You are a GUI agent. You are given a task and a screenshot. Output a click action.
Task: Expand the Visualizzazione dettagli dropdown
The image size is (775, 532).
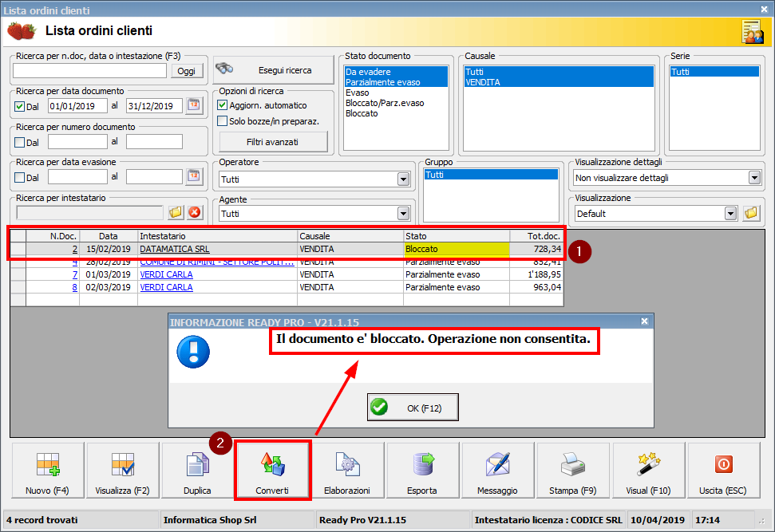tap(754, 178)
